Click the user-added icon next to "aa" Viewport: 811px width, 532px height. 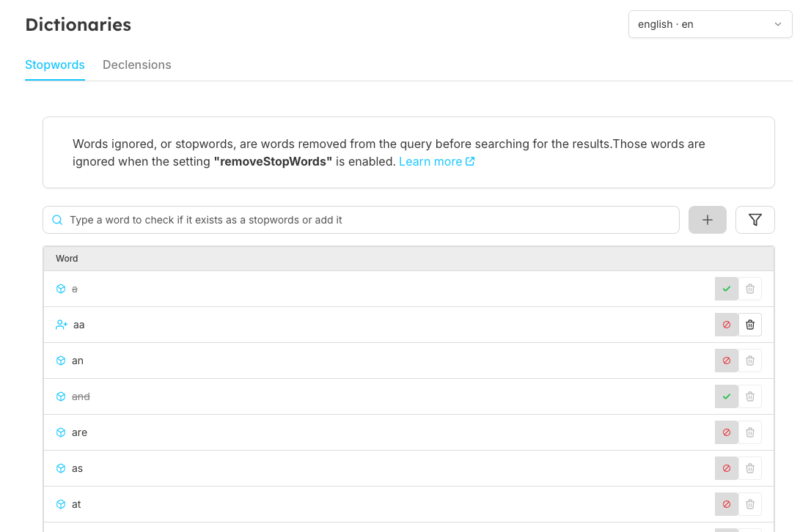click(x=61, y=324)
